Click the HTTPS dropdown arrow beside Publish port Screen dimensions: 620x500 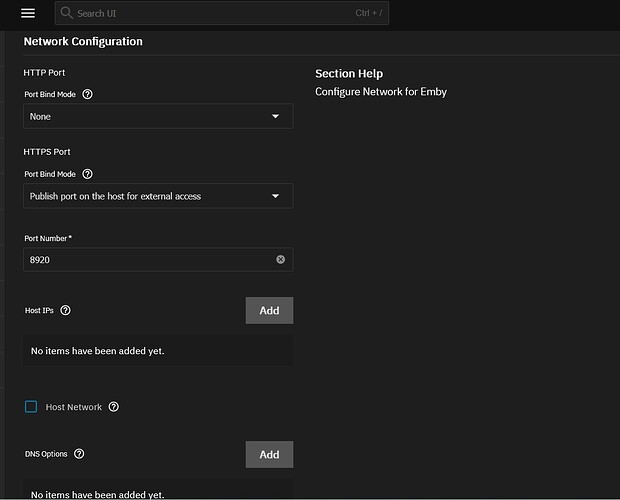[x=276, y=196]
